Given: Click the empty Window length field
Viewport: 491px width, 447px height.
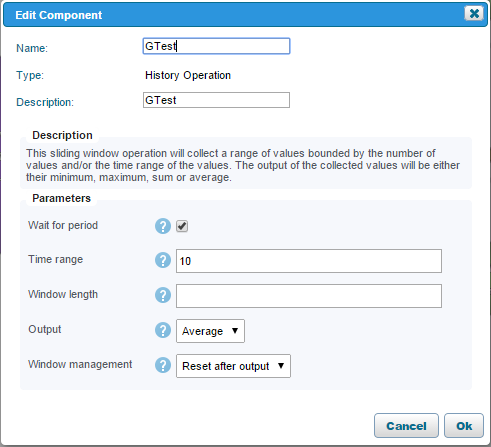Looking at the screenshot, I should 309,296.
